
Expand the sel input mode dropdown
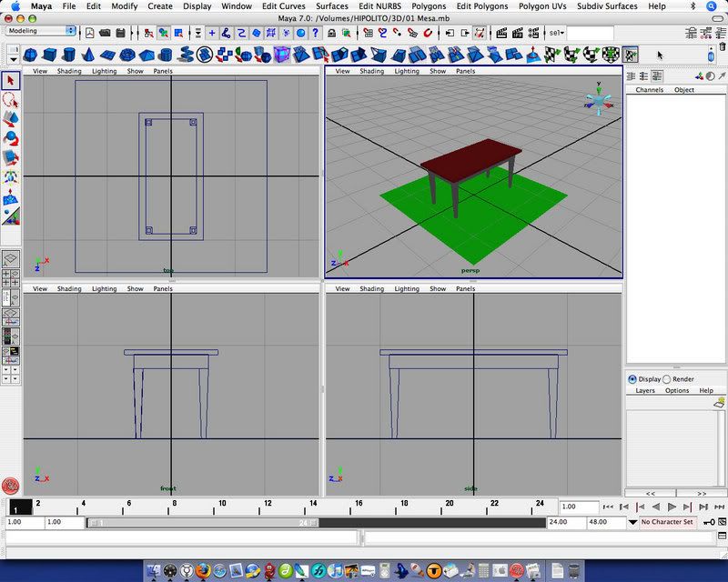pyautogui.click(x=555, y=33)
